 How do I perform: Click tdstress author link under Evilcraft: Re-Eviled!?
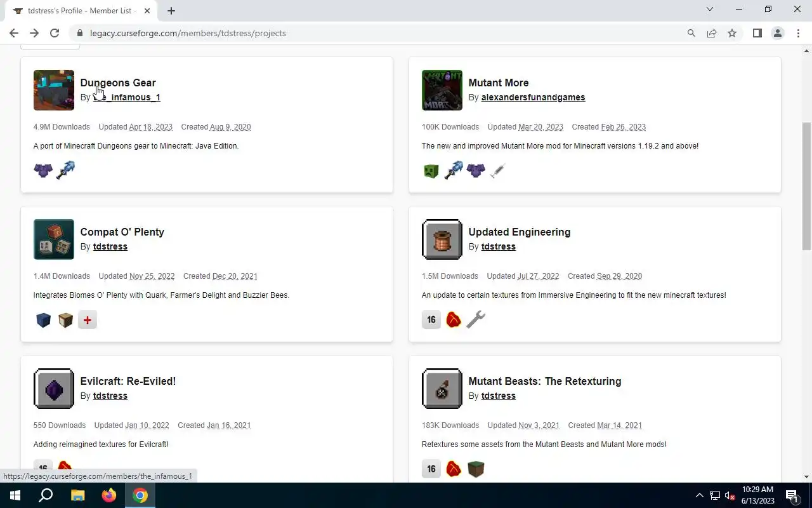coord(110,396)
